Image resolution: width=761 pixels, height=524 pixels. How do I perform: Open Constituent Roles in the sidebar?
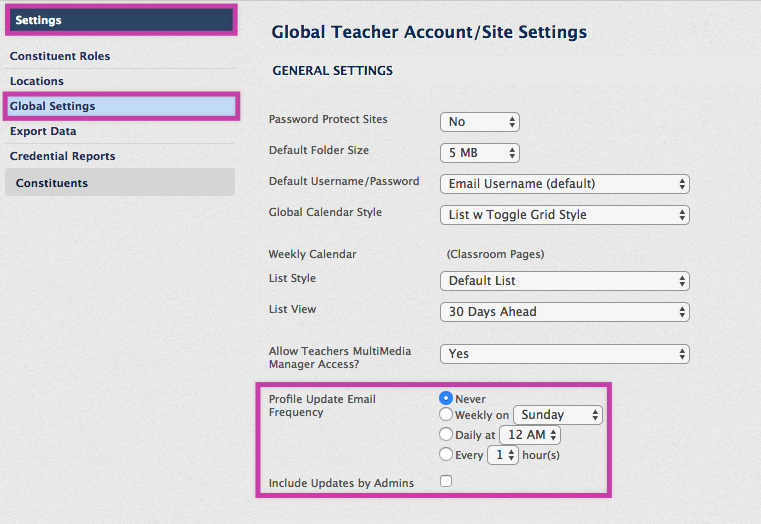tap(60, 56)
